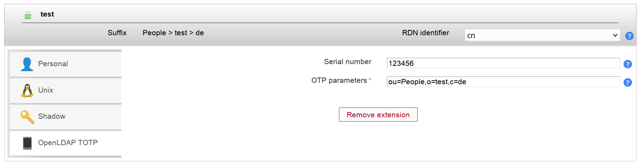This screenshot has height=167, width=644.
Task: Click the OpenLDAP TOTP phone icon
Action: tap(27, 143)
